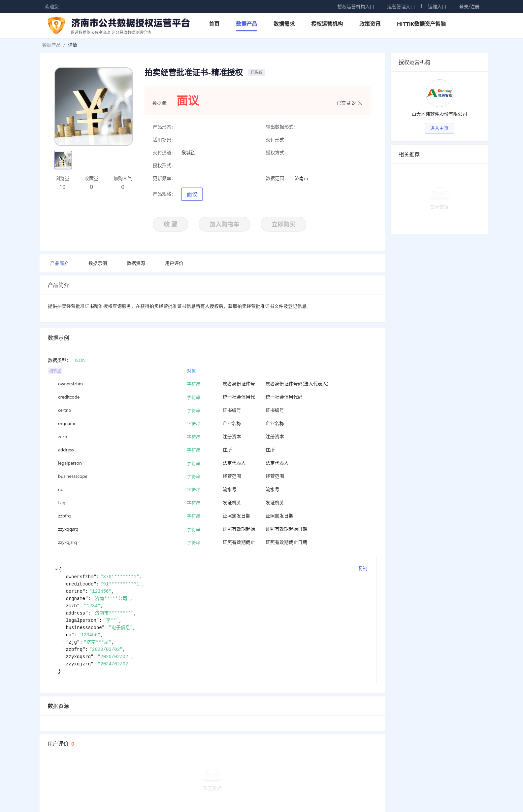523x812 pixels.
Task: Click the 收藏 button
Action: coord(170,224)
